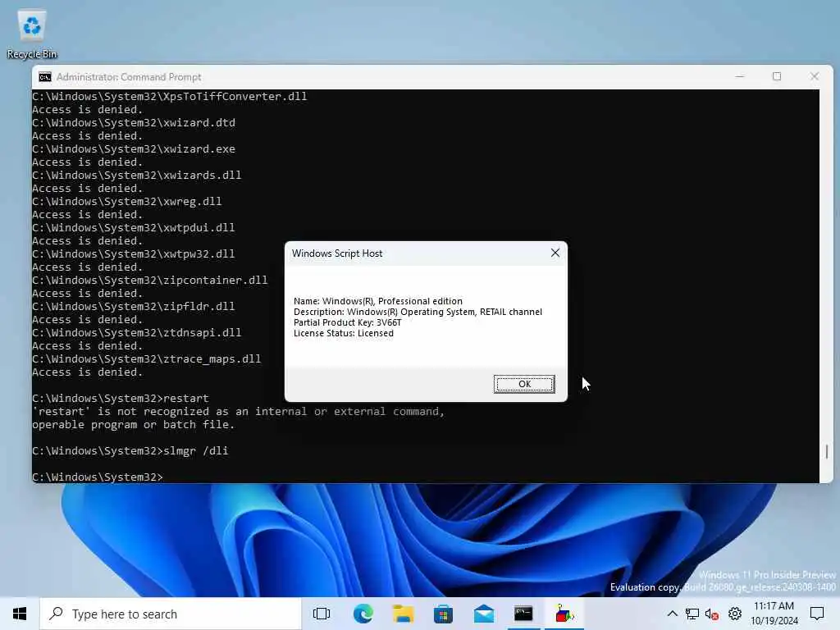The height and width of the screenshot is (630, 840).
Task: Open File Explorer from taskbar
Action: [403, 614]
